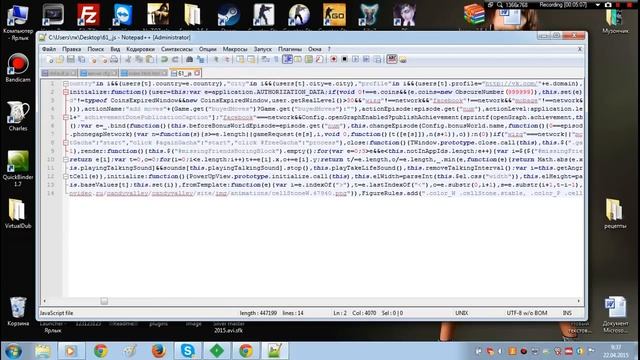Screen dimensions: 640x360
Task: Open the CS:GO desktop shortcut
Action: (x=334, y=15)
